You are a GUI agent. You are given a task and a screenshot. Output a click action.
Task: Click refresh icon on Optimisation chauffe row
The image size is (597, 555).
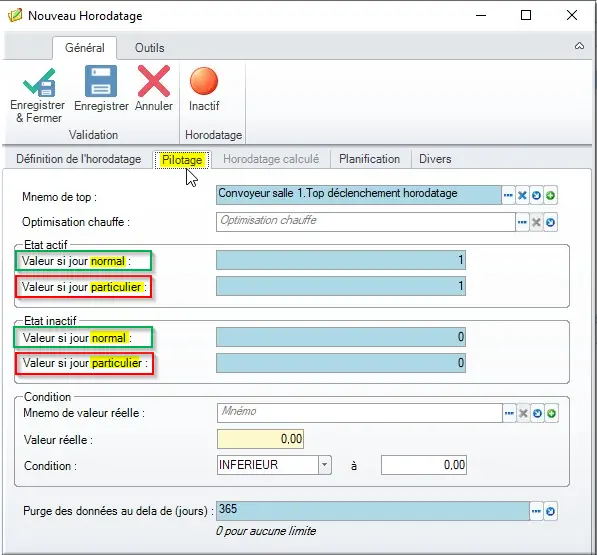550,222
